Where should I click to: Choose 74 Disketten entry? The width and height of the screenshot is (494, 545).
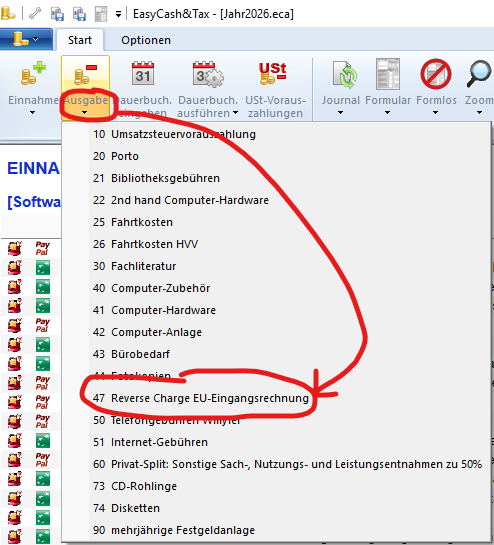276,508
